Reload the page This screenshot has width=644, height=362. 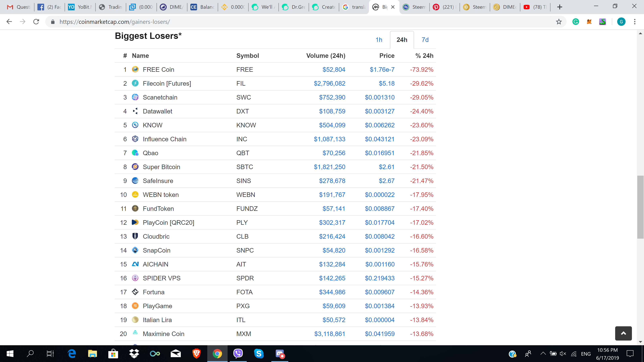[x=36, y=22]
